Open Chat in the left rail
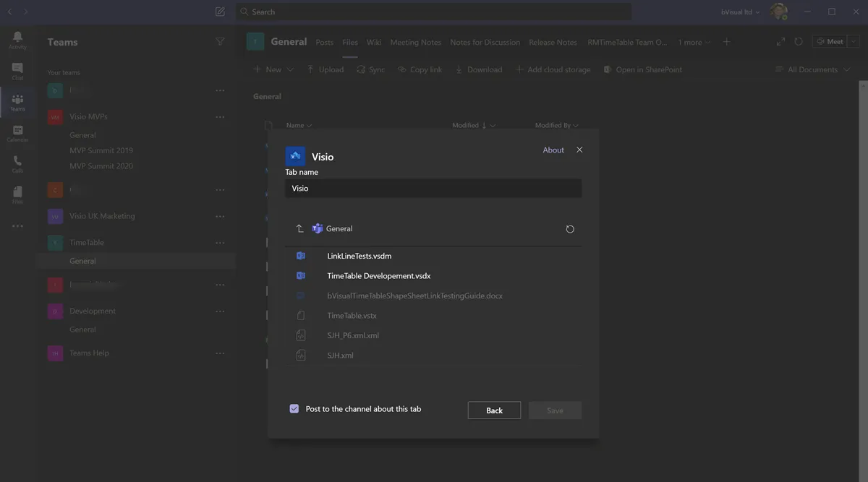 17,71
